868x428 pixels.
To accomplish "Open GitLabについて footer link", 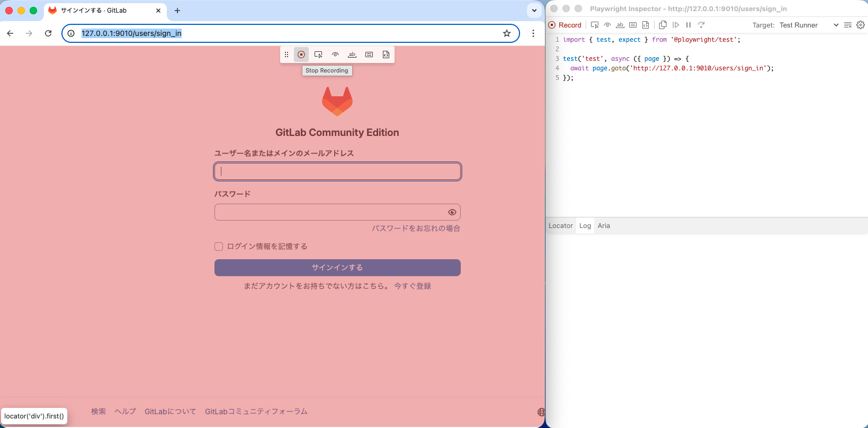I will click(x=171, y=412).
